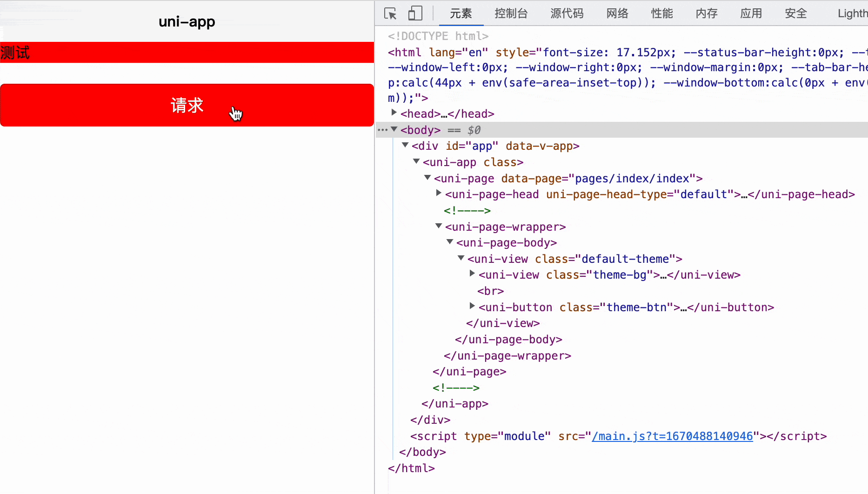
Task: Select the closing </uni-page-body> row
Action: coord(508,340)
